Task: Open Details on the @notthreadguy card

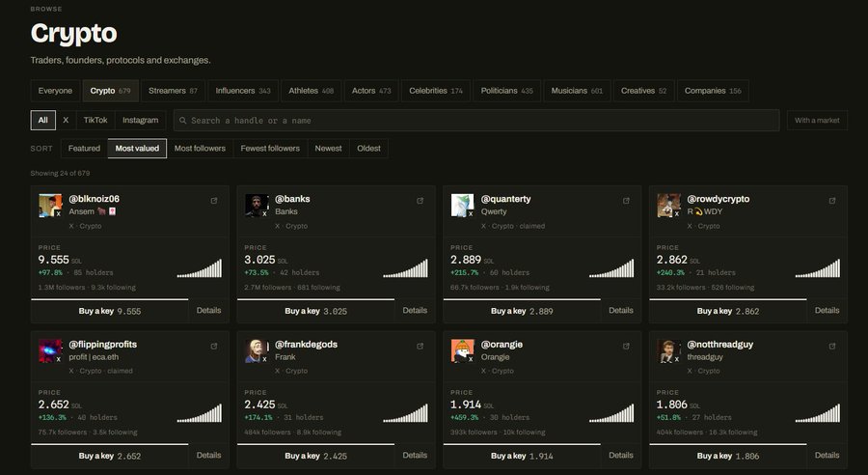Action: point(827,455)
